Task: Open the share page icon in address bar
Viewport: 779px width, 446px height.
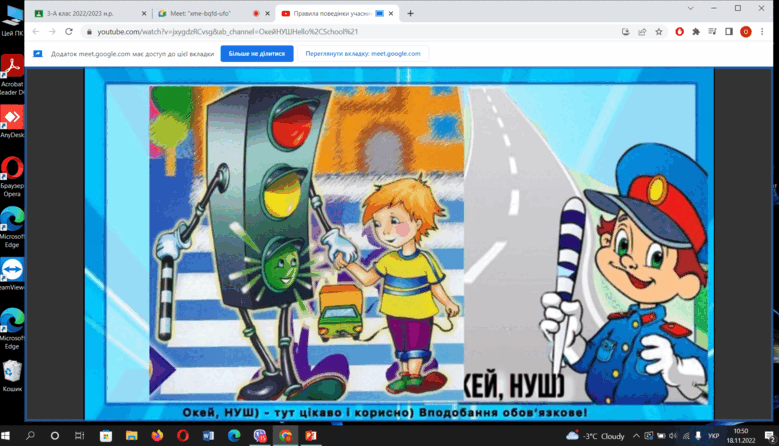Action: [x=642, y=32]
